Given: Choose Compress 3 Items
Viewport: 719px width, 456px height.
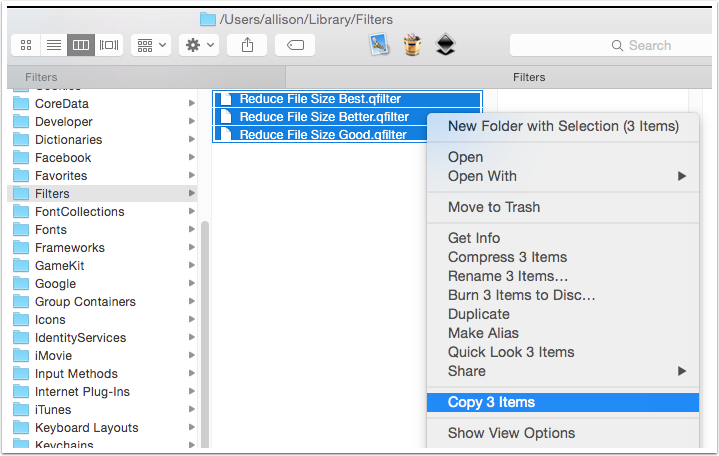Looking at the screenshot, I should (x=507, y=257).
